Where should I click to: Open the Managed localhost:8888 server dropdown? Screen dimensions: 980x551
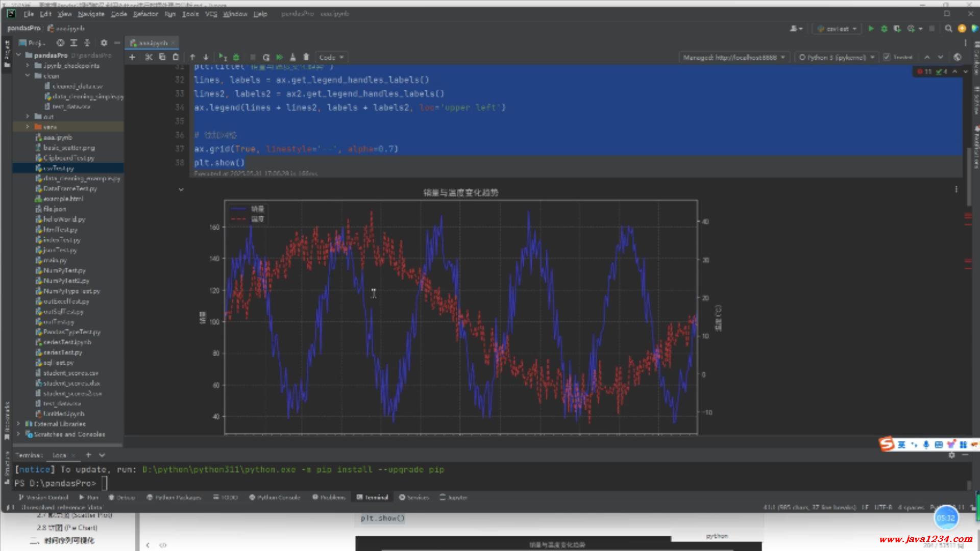[x=734, y=57]
